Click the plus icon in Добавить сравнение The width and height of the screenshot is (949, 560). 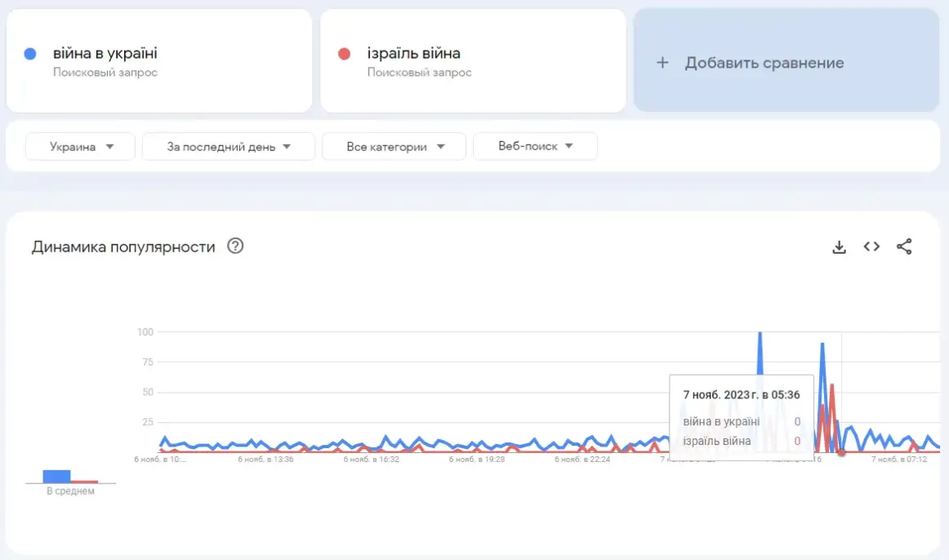[662, 62]
